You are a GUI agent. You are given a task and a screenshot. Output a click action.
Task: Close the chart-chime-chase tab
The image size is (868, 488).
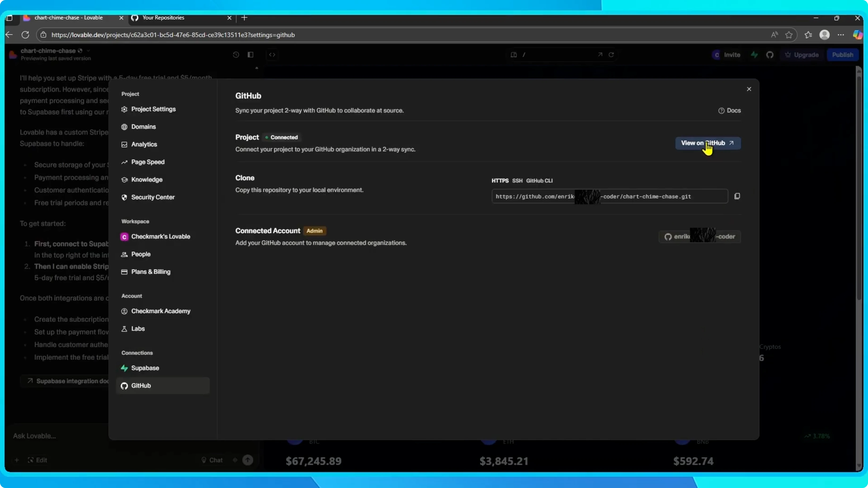tap(121, 18)
